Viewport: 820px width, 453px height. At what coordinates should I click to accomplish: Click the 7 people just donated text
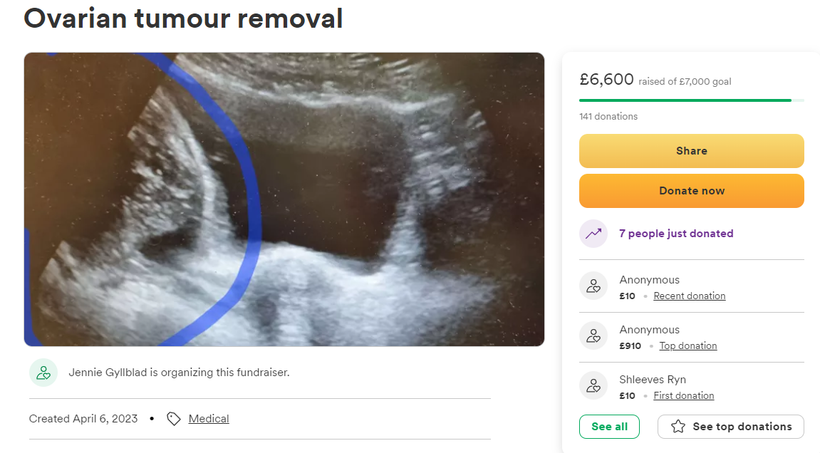pyautogui.click(x=676, y=233)
